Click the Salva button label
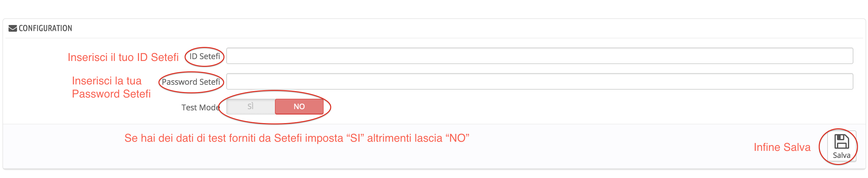The image size is (868, 178). pos(841,155)
